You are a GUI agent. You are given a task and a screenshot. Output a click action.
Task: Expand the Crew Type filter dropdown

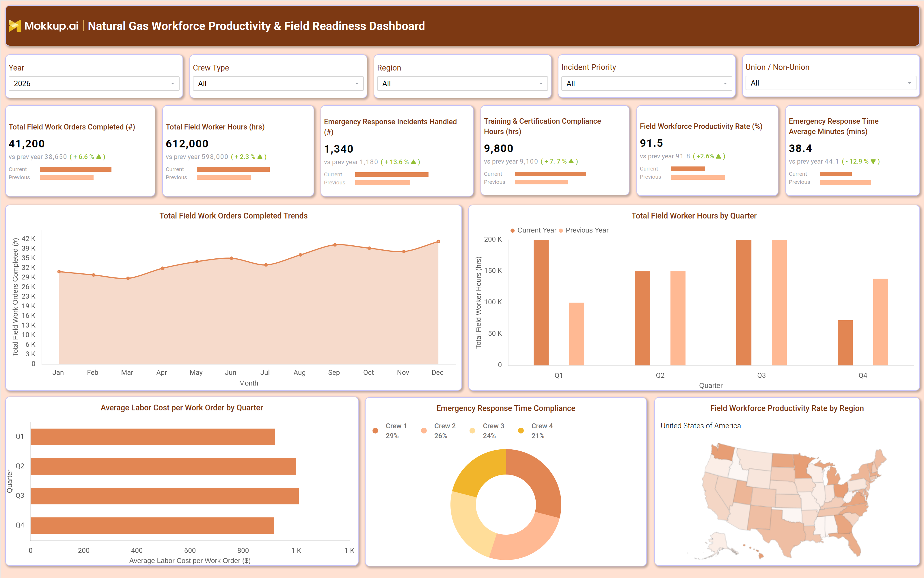[x=278, y=83]
